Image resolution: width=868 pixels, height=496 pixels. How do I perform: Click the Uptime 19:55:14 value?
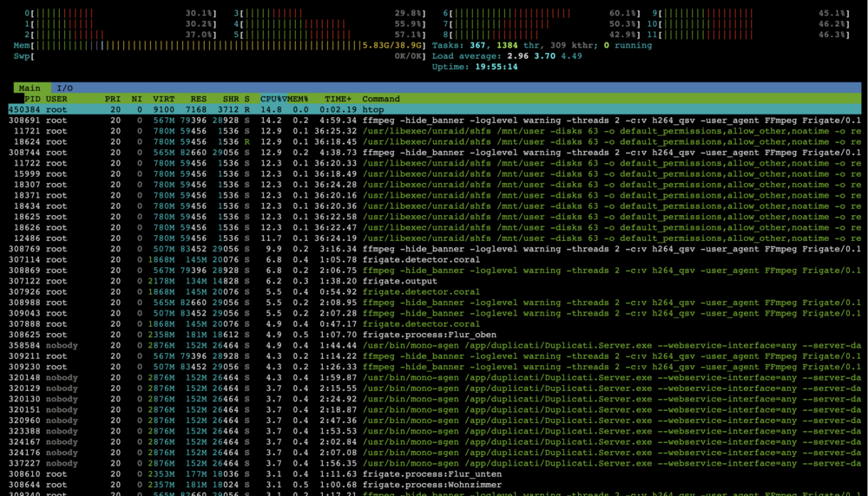(496, 67)
